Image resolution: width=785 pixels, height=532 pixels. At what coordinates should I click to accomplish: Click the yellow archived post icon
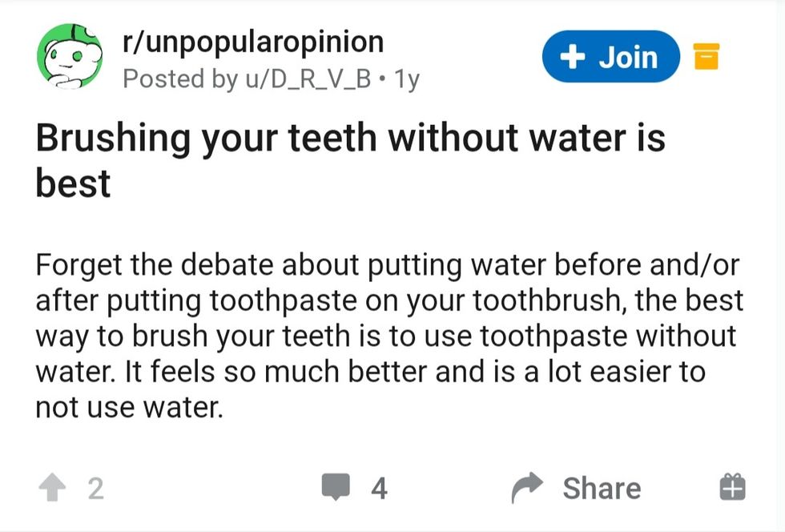(706, 57)
